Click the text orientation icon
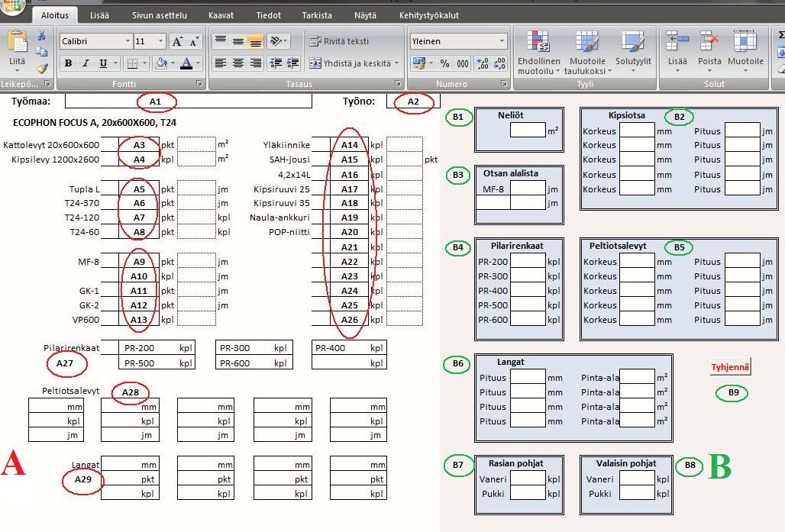This screenshot has height=532, width=785. [x=276, y=41]
